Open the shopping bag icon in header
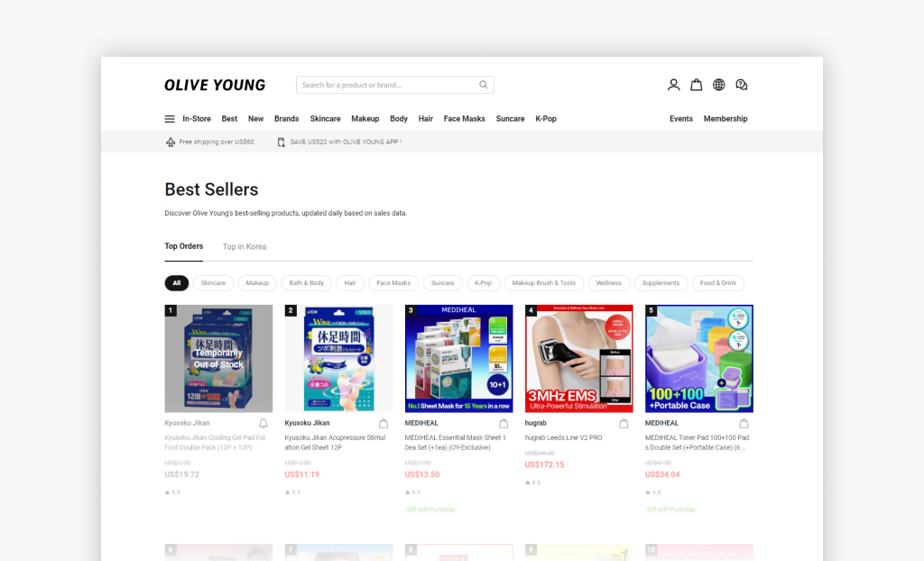The height and width of the screenshot is (561, 924). 696,85
